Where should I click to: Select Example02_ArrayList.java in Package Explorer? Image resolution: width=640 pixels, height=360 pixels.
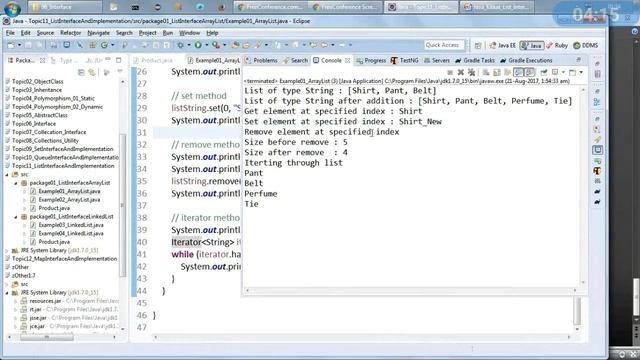[69, 200]
